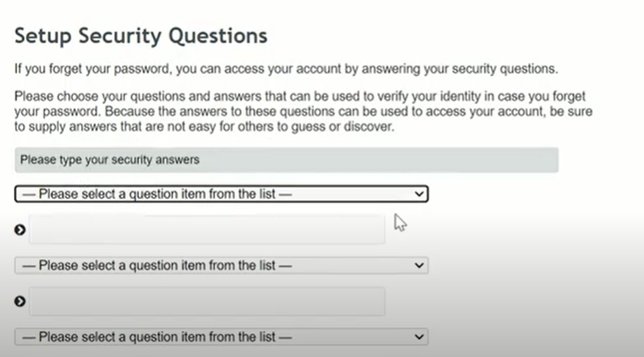Click into the second security answer field
Viewport: 644px width, 357px height.
(206, 301)
